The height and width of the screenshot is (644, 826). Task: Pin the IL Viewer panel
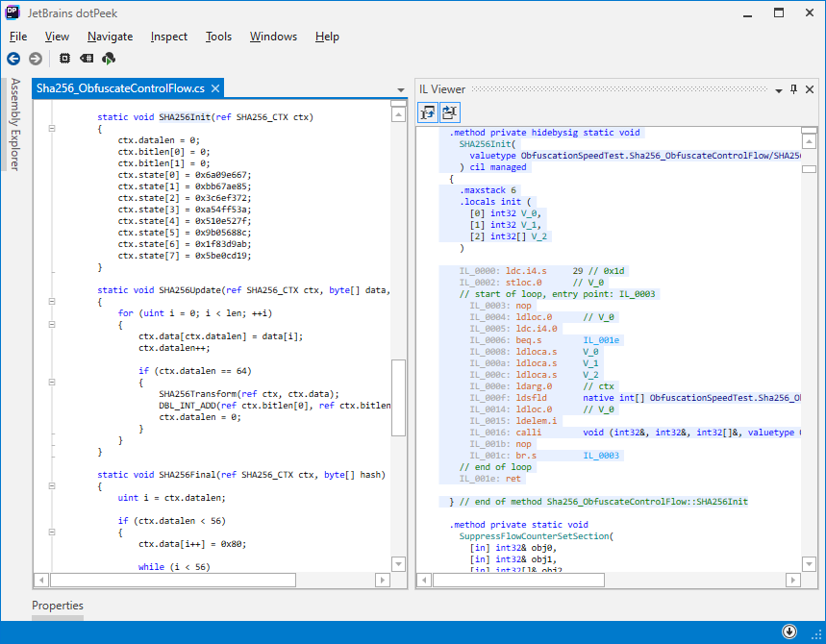(x=792, y=88)
